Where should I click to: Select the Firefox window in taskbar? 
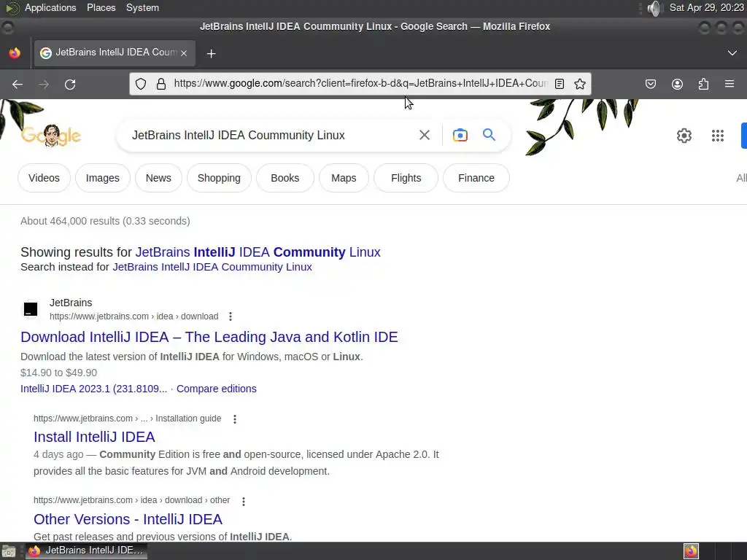(x=86, y=551)
